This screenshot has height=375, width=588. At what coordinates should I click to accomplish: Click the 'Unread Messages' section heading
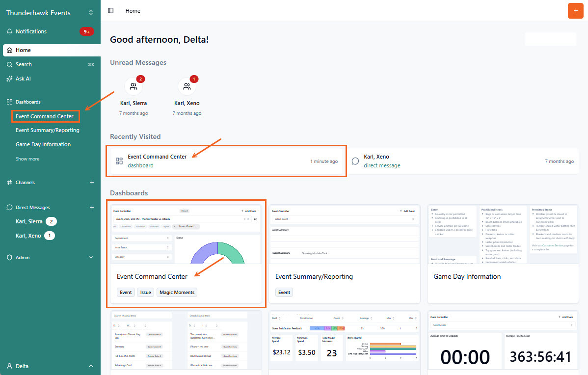click(138, 63)
